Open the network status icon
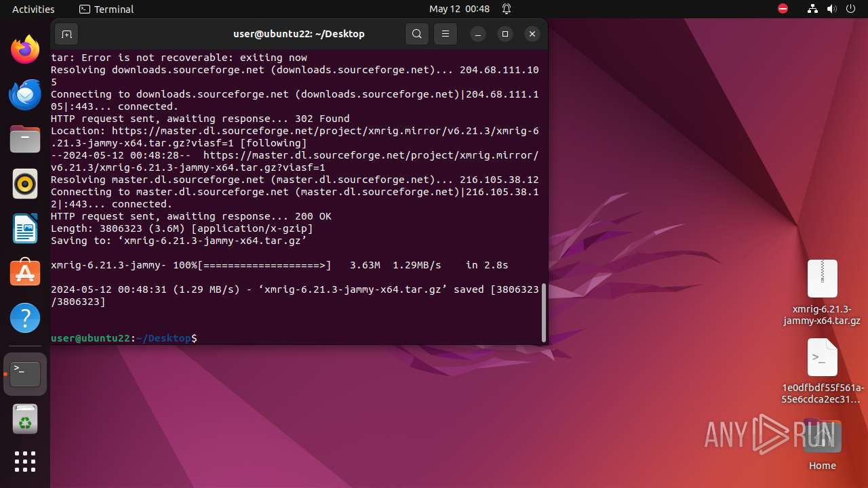868x488 pixels. click(x=813, y=9)
